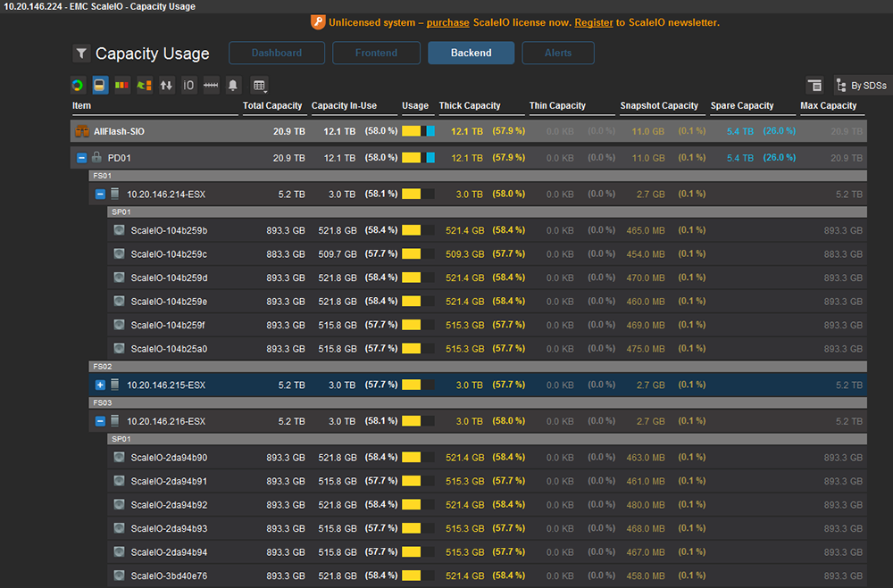Image resolution: width=893 pixels, height=588 pixels.
Task: Open the Register newsletter link
Action: point(594,23)
